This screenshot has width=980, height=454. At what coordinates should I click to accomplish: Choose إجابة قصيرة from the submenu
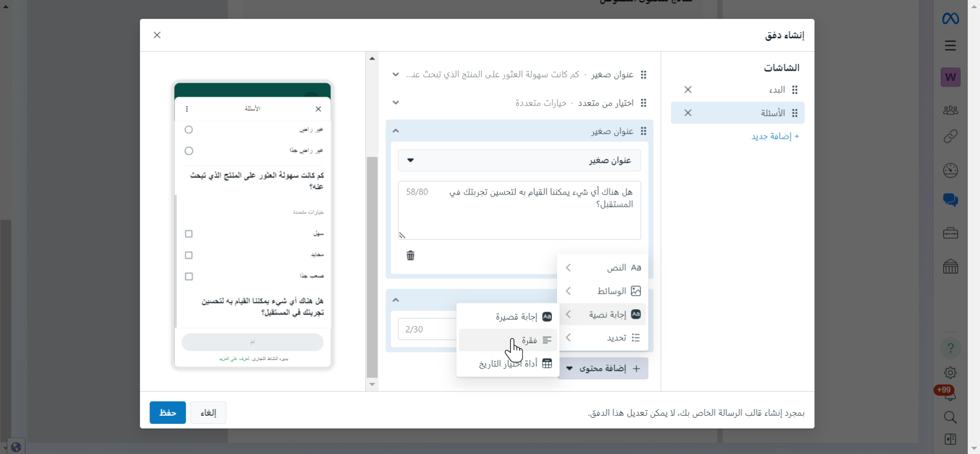[x=508, y=317]
